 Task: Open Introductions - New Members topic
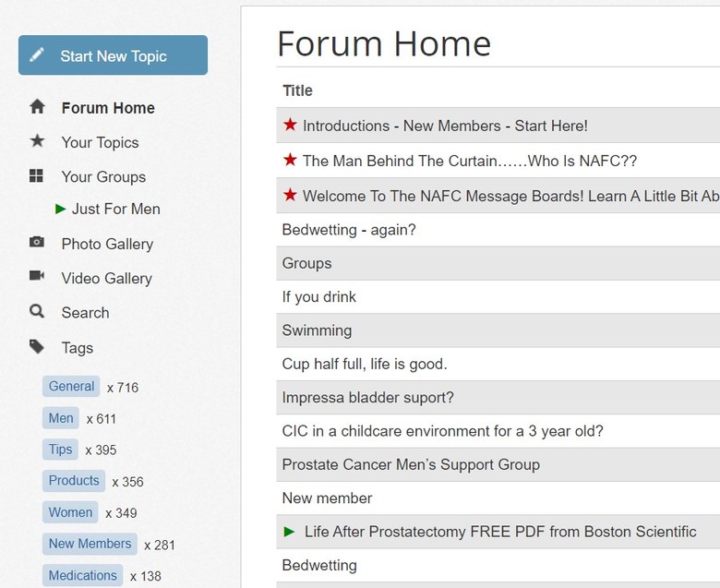pos(445,126)
